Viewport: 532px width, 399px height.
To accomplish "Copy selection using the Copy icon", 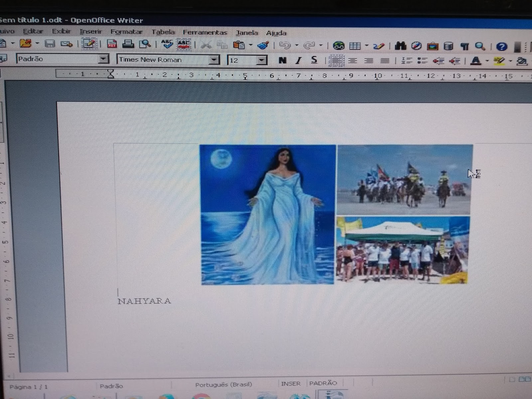I will tap(222, 45).
